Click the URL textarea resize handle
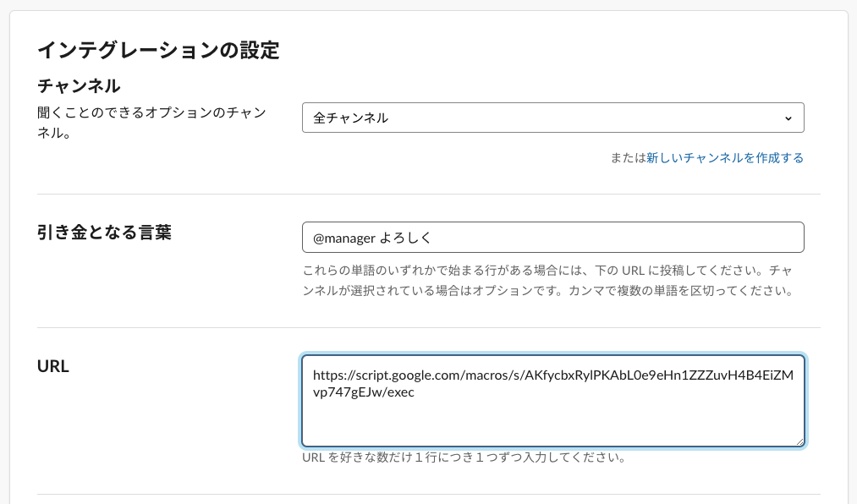857x504 pixels. [x=799, y=441]
